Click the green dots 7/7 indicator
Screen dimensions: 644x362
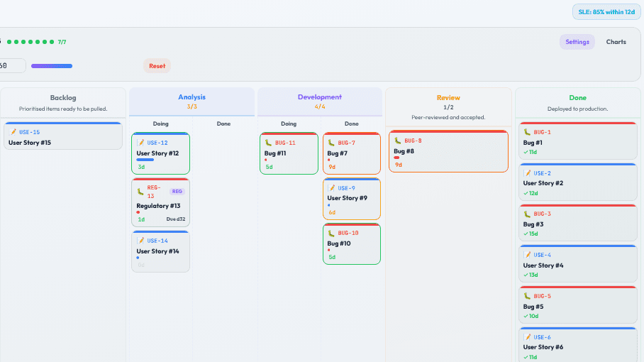(x=37, y=42)
